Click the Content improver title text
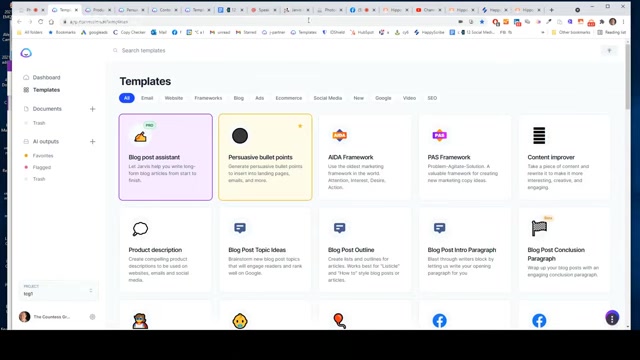This screenshot has width=640, height=360. tap(551, 157)
